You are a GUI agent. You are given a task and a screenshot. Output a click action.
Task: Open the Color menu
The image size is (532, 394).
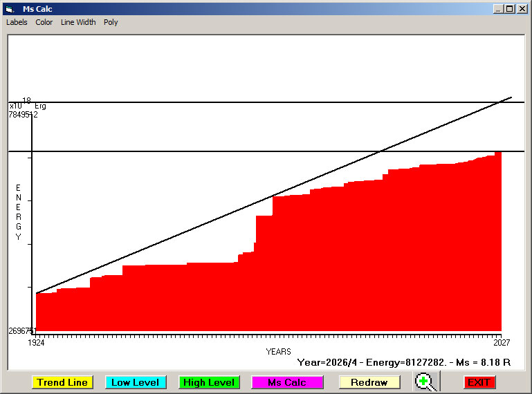(x=44, y=22)
